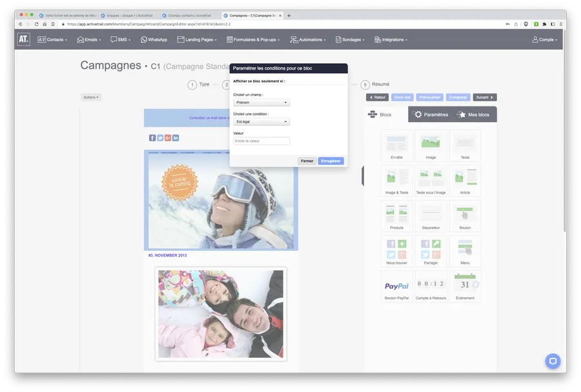
Task: Open a new browser tab
Action: pos(289,15)
